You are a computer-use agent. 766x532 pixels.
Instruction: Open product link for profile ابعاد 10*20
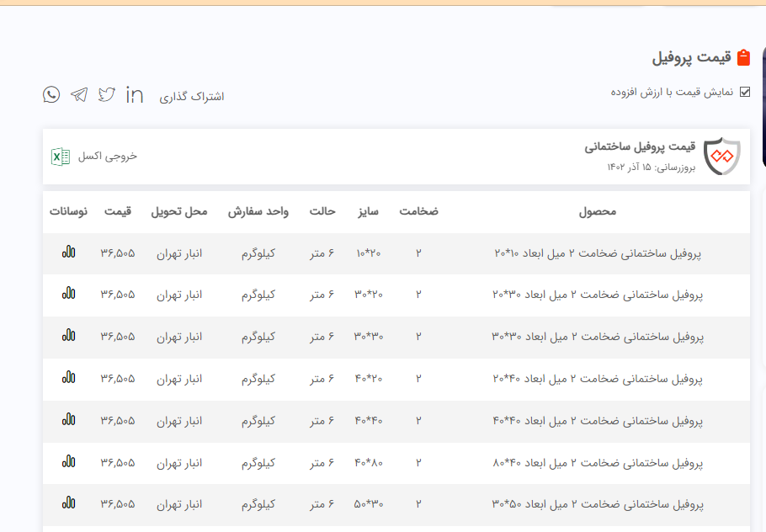point(598,253)
